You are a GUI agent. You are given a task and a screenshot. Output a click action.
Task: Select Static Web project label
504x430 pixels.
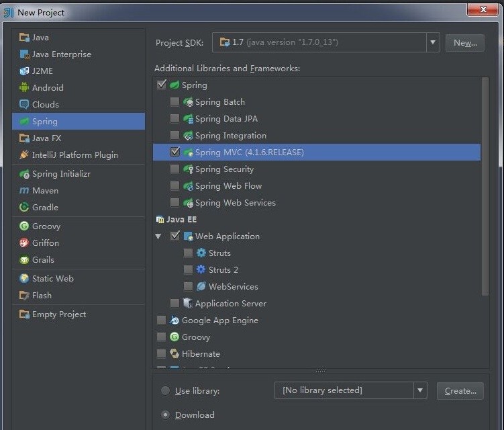(53, 278)
